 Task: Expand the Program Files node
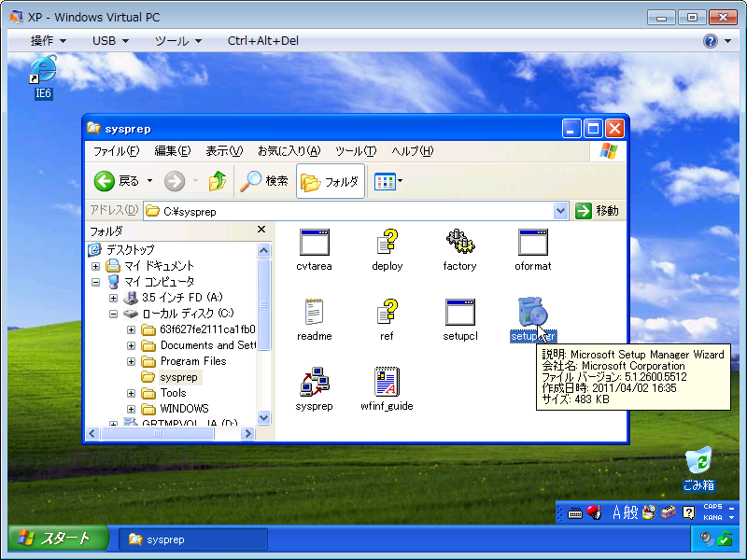pyautogui.click(x=131, y=361)
